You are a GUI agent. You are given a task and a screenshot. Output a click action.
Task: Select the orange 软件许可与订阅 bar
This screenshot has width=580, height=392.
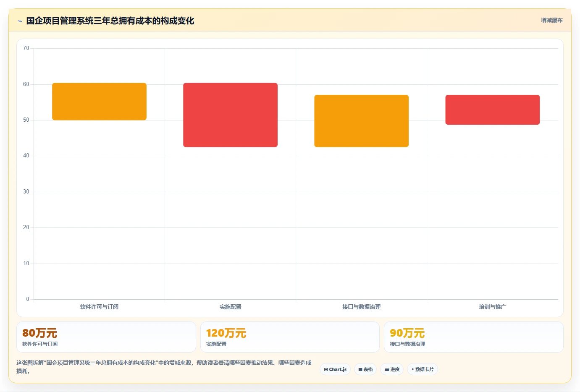point(99,102)
